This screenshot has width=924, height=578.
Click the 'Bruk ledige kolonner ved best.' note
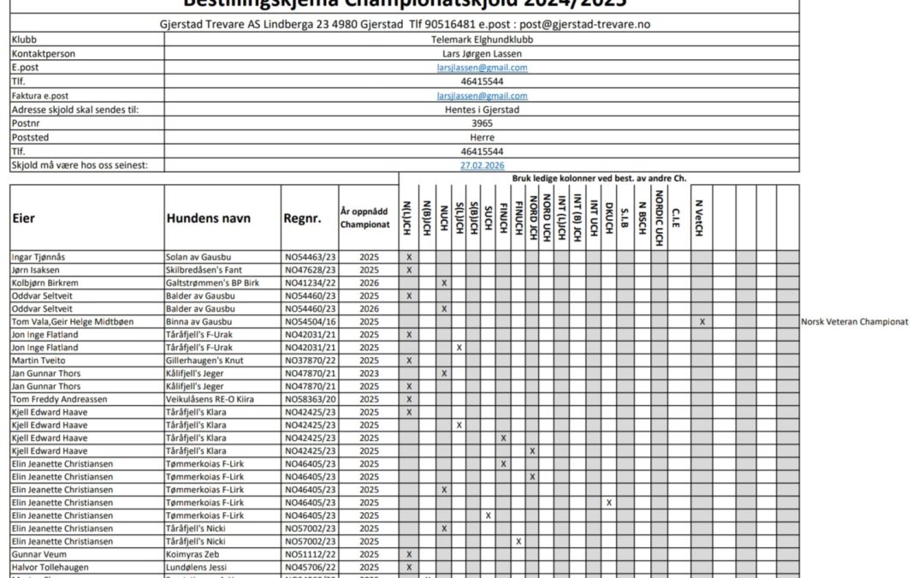(599, 178)
